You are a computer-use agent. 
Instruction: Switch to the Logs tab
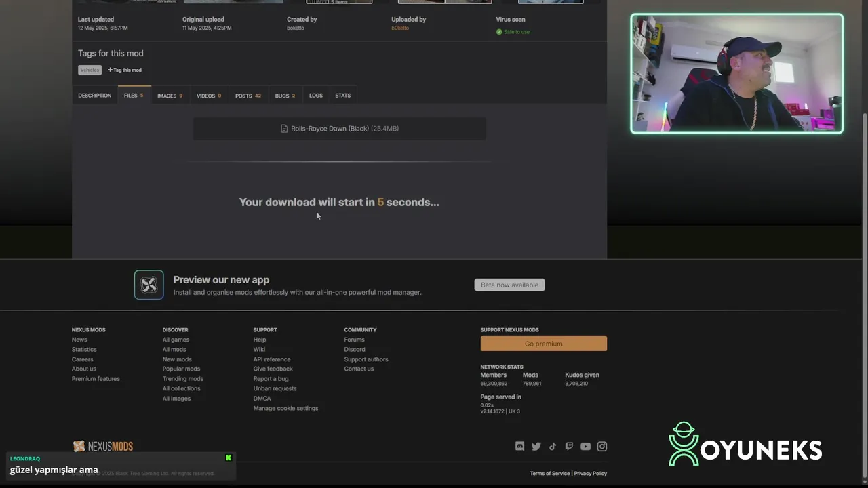coord(316,96)
